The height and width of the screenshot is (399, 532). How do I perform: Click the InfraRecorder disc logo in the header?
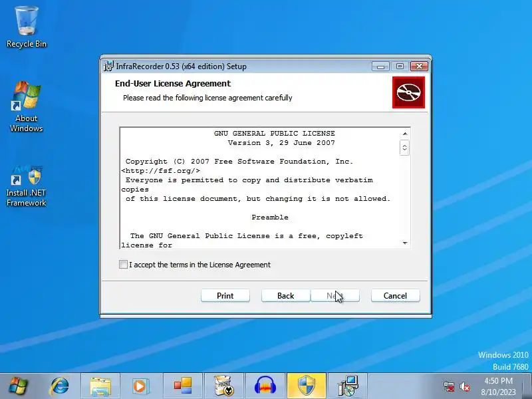point(408,92)
